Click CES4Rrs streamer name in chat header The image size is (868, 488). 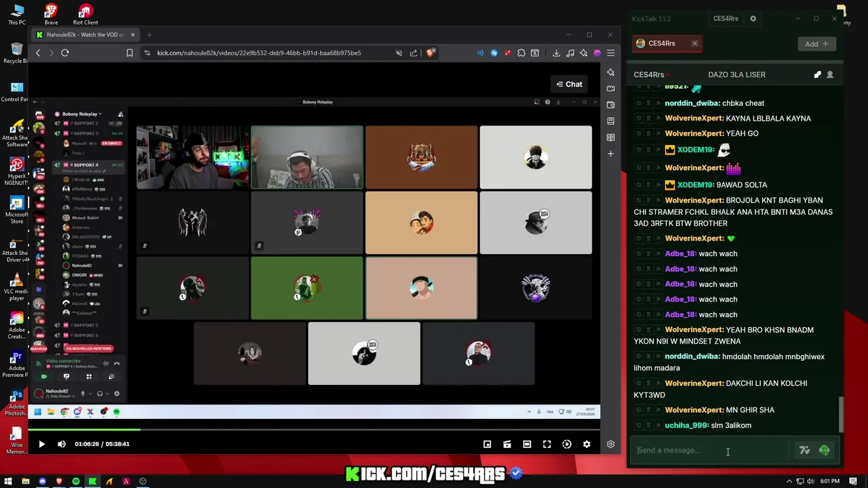649,75
